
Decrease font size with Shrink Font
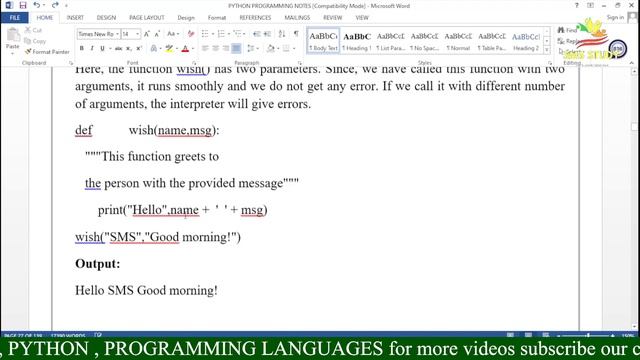click(157, 34)
